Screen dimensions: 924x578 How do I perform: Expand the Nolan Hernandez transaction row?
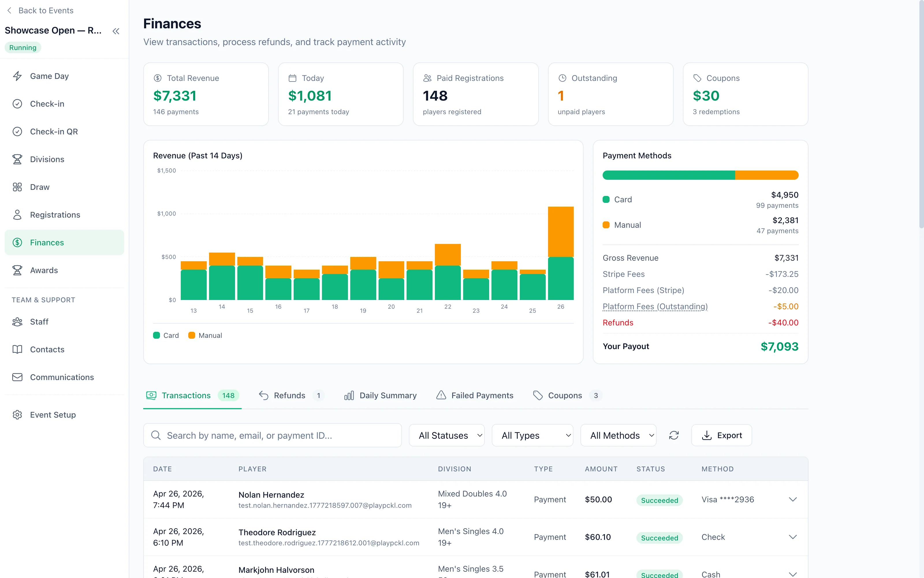pos(793,500)
